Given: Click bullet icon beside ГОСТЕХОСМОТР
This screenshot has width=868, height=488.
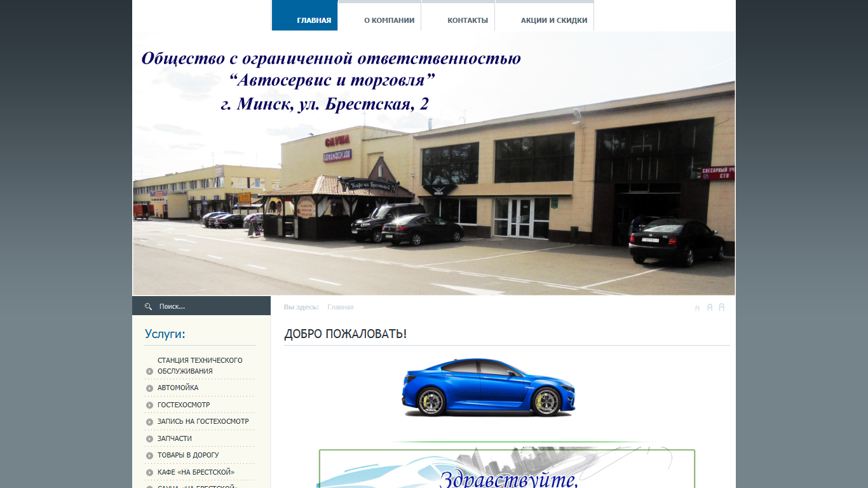Looking at the screenshot, I should click(x=149, y=405).
